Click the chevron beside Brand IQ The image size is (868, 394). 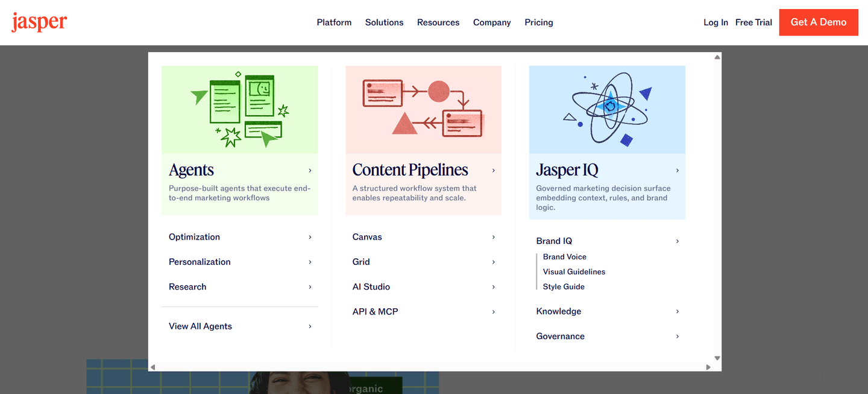coord(677,241)
